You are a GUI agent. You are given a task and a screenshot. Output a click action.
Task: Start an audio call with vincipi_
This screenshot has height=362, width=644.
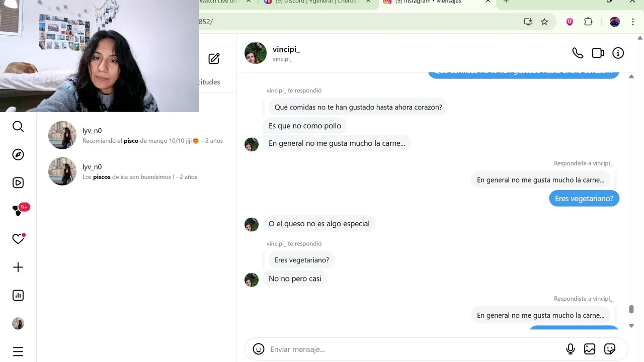tap(578, 53)
